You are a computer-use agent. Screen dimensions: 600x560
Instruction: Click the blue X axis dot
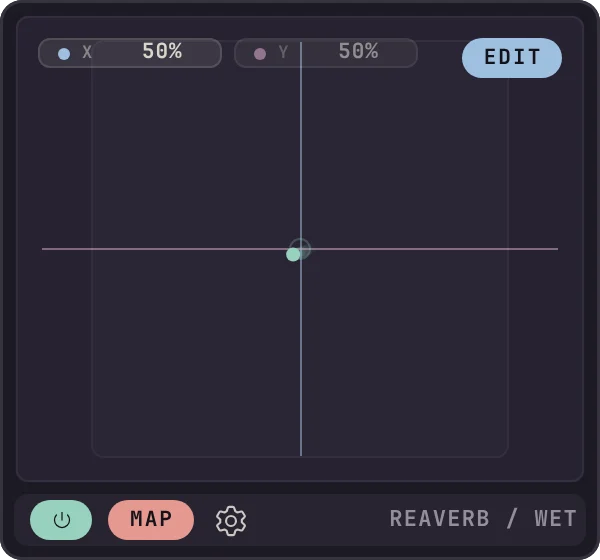[64, 54]
